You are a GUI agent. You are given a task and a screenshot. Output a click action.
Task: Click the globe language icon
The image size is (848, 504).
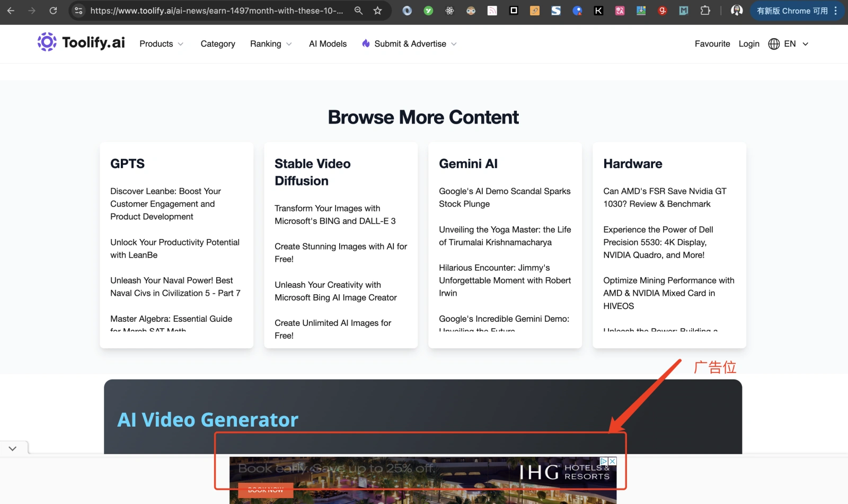click(774, 44)
